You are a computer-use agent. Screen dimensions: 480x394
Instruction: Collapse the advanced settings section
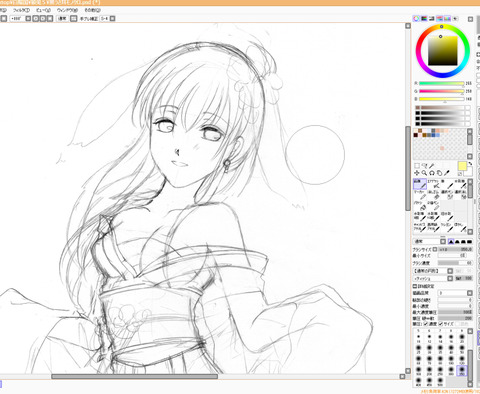point(415,286)
